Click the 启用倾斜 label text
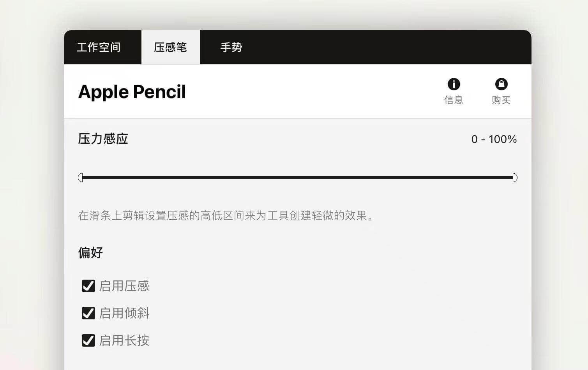The image size is (588, 370). (124, 313)
